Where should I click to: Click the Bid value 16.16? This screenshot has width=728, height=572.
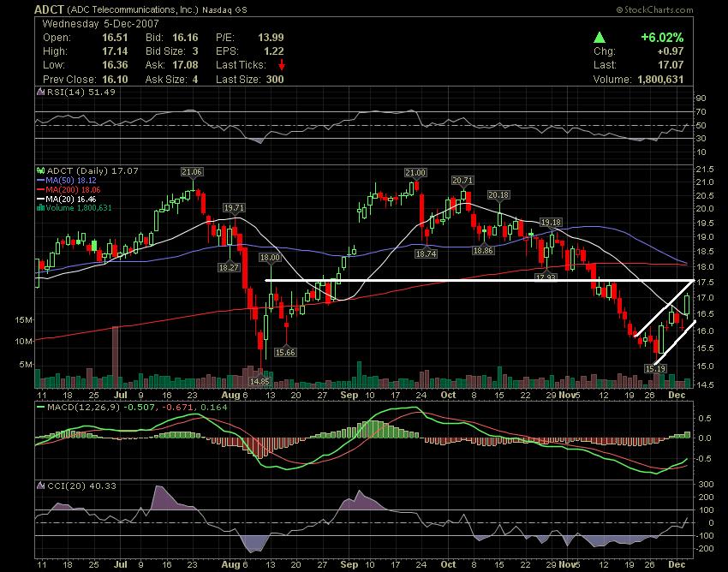click(x=185, y=38)
